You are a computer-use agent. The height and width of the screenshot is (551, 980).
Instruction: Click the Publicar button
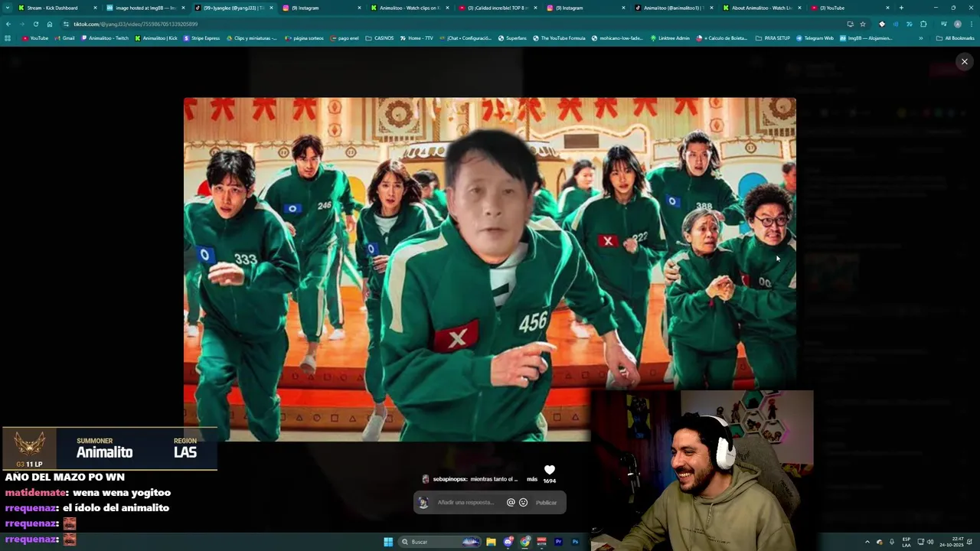(x=546, y=503)
